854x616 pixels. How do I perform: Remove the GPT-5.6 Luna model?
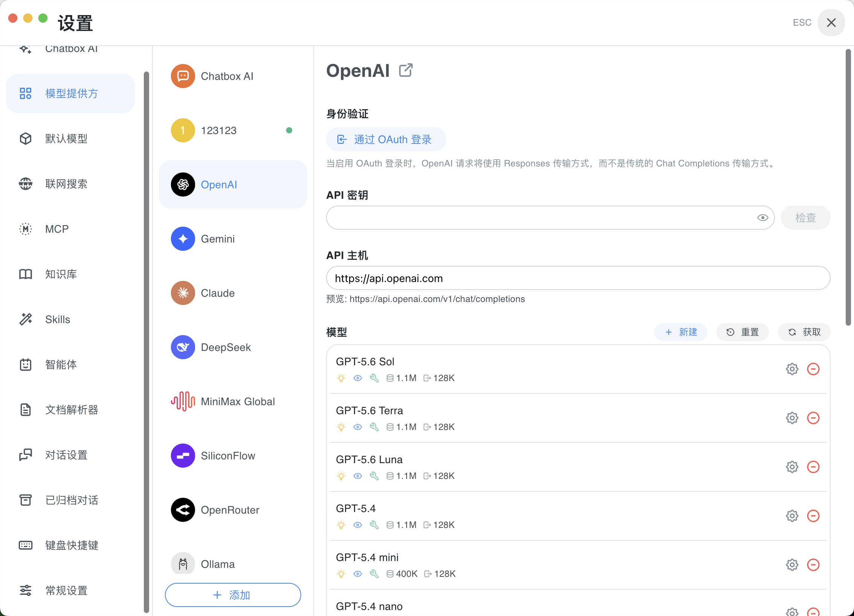click(x=813, y=467)
